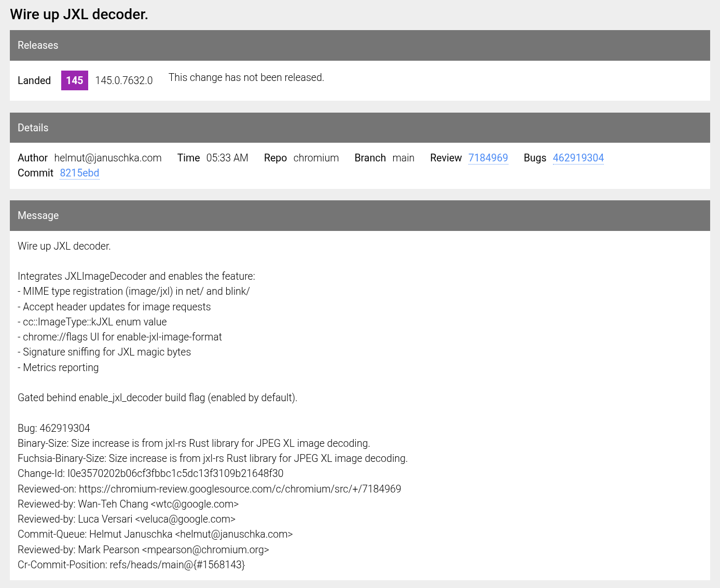Click the Details section header

(360, 128)
